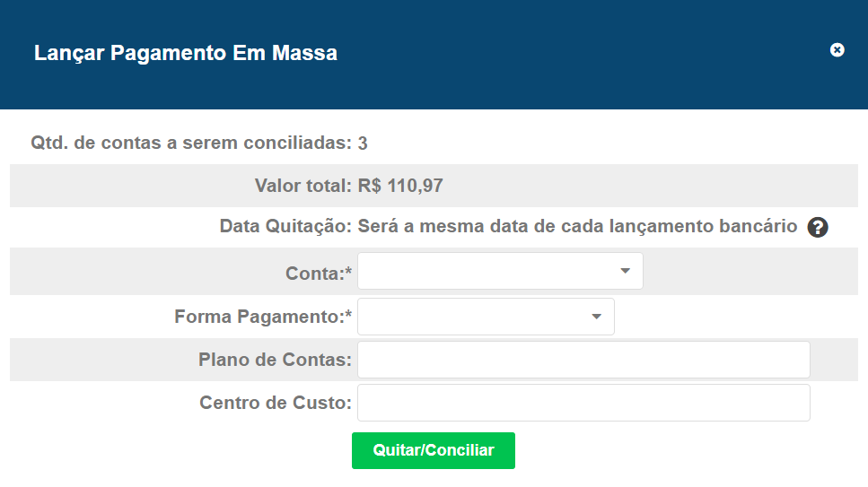Viewport: 868px width, 487px height.
Task: Select the R$ 110,97 total value
Action: pyautogui.click(x=400, y=186)
